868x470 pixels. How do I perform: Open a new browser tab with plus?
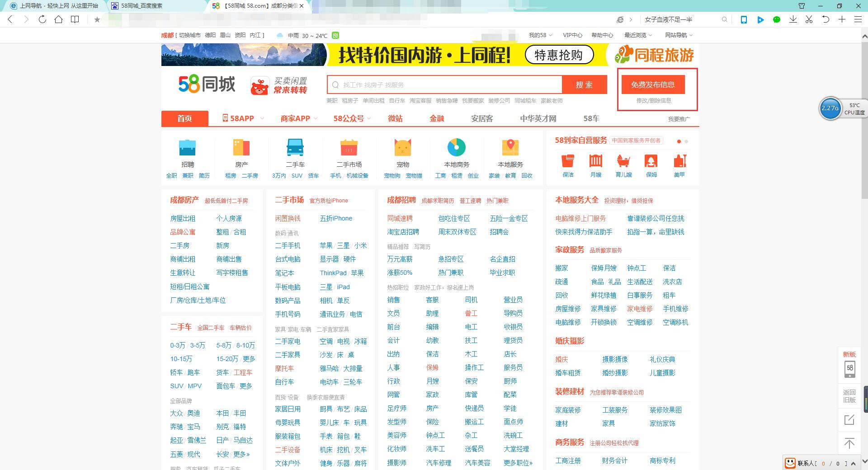(x=842, y=19)
